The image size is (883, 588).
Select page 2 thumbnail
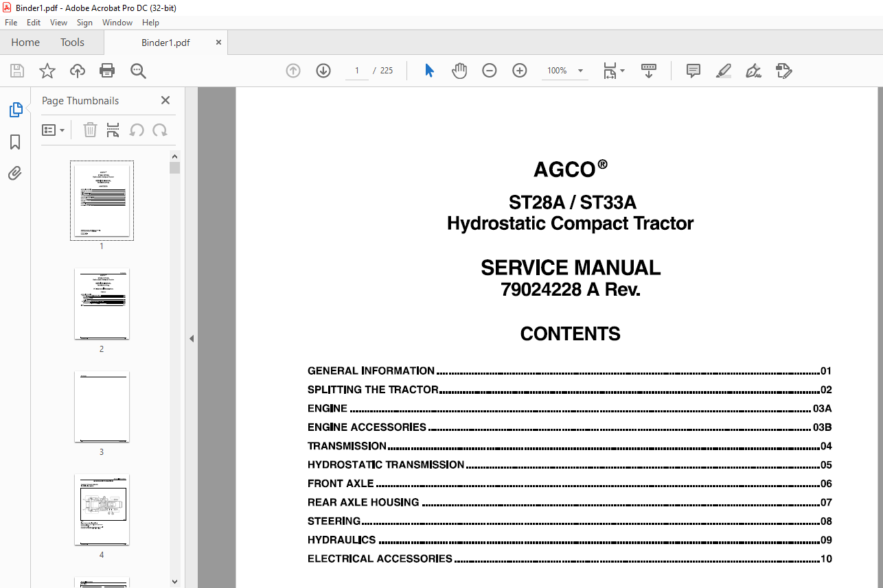[x=102, y=304]
